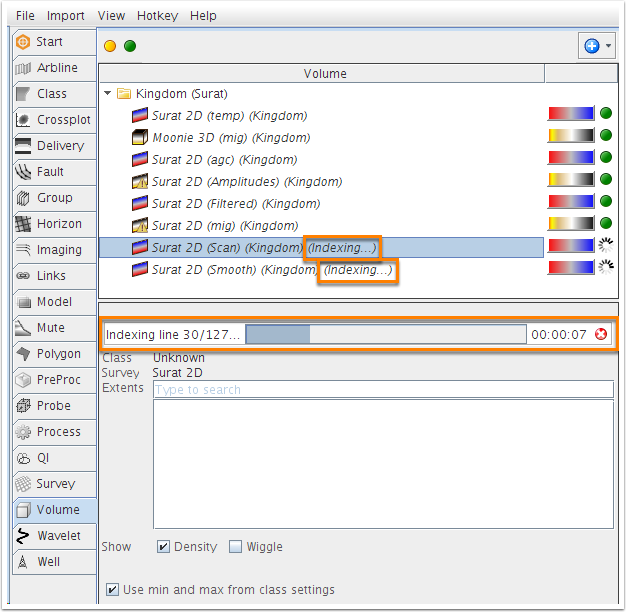The image size is (626, 612).
Task: Toggle green dot for Surat 2D (mig)
Action: pyautogui.click(x=606, y=223)
